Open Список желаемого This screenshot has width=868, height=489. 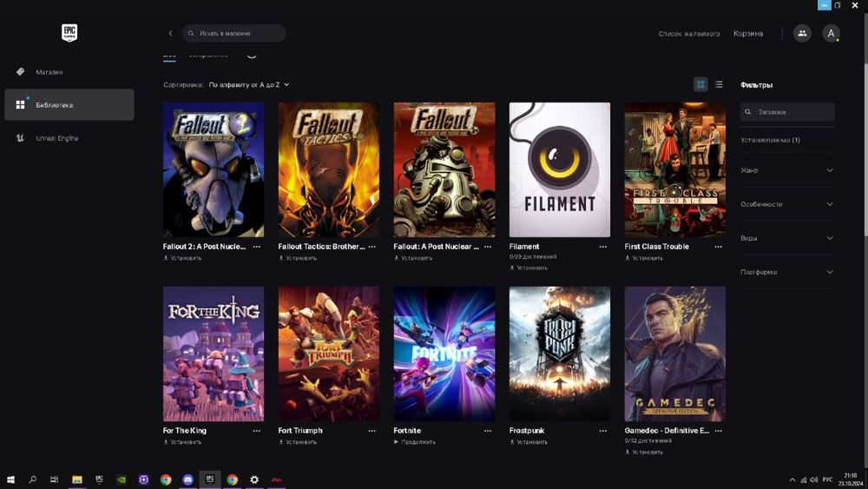(689, 33)
